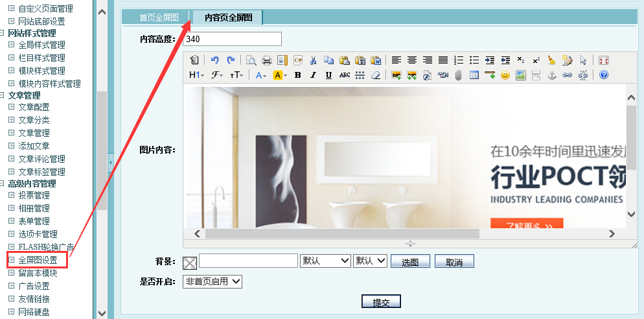Toggle italic formatting
The width and height of the screenshot is (644, 319).
point(313,75)
